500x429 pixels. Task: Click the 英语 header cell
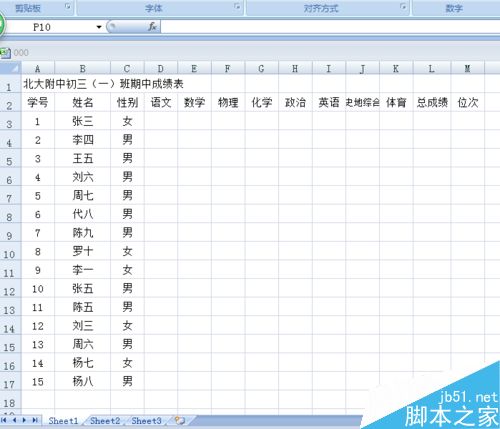(329, 102)
